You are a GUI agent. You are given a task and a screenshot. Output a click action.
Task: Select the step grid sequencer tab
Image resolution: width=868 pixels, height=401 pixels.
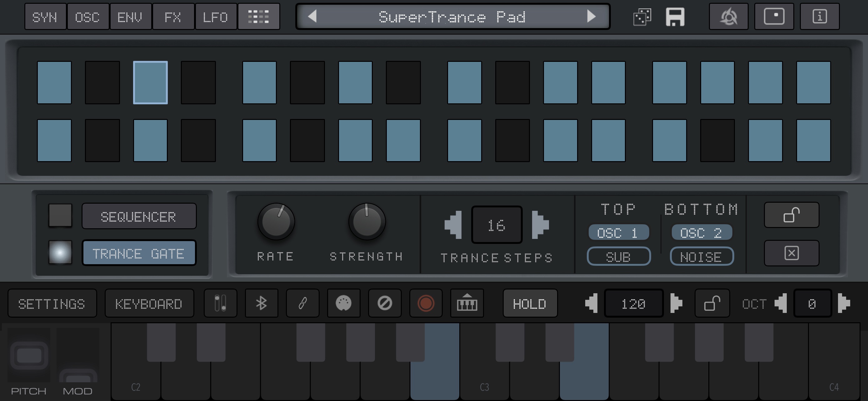[x=258, y=17]
